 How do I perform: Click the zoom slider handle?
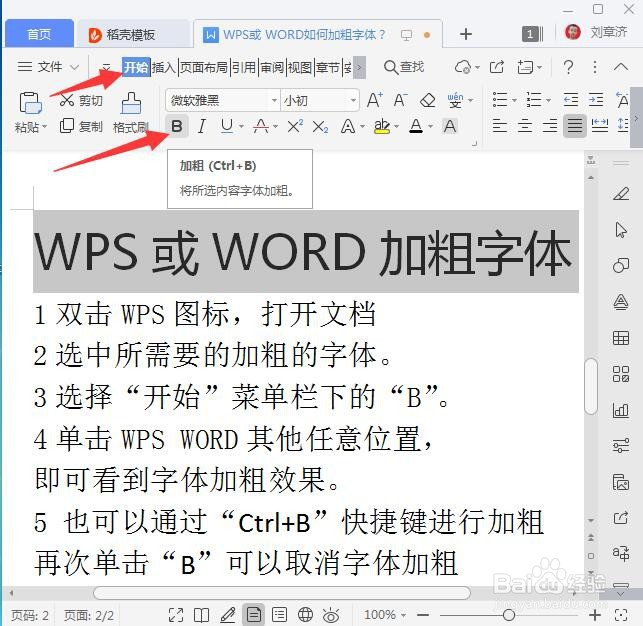click(508, 615)
